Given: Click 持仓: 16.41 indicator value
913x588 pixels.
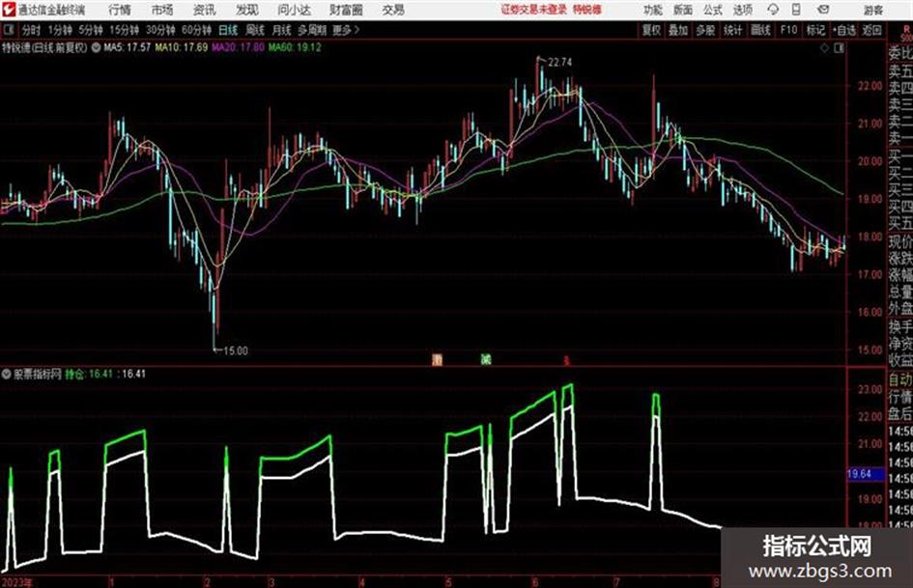Looking at the screenshot, I should (89, 375).
